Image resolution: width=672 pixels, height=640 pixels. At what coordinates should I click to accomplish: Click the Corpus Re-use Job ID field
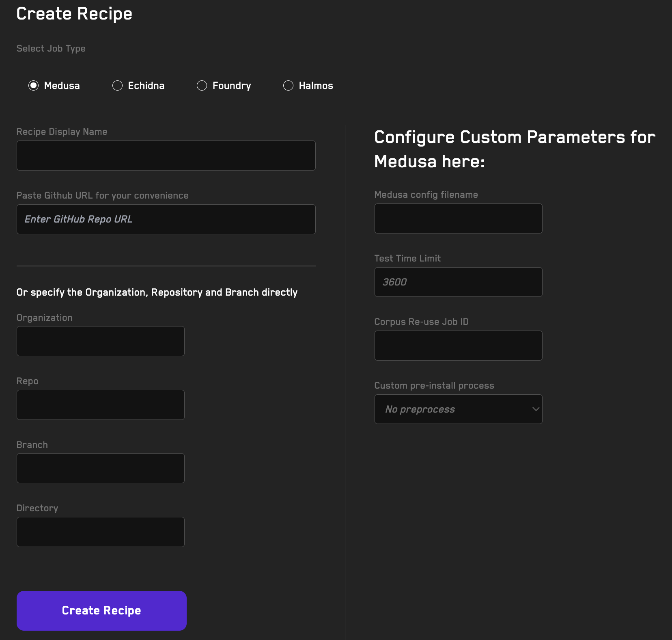coord(459,346)
